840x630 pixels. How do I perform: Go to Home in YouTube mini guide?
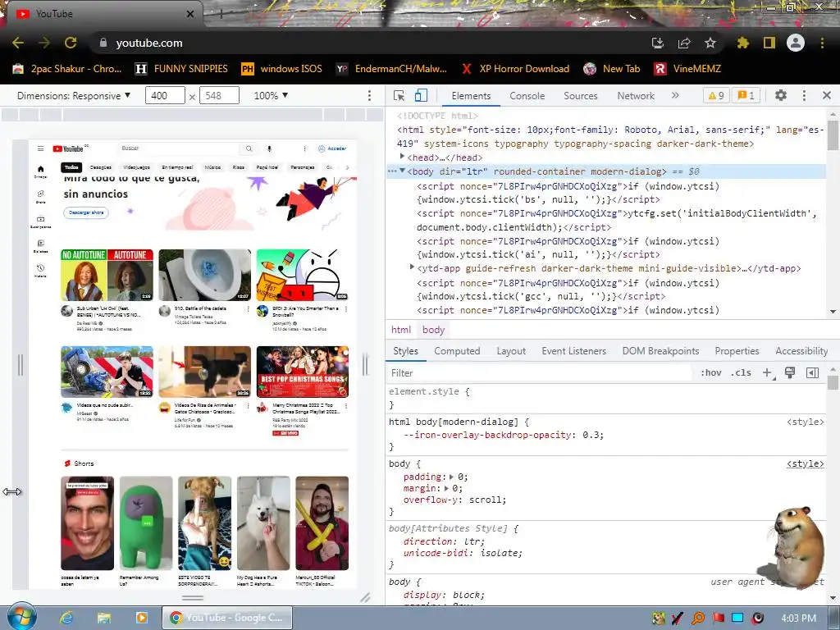[41, 171]
